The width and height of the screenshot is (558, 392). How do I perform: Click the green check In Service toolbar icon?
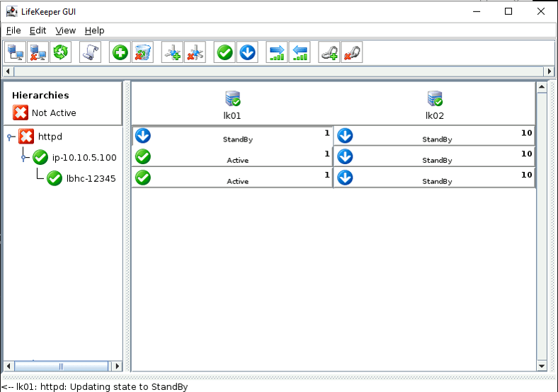(224, 52)
